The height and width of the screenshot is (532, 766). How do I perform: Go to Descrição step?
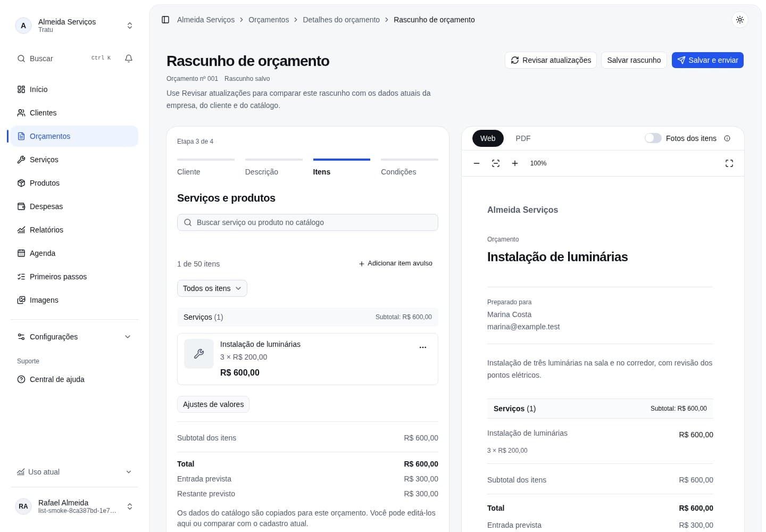coord(274,168)
